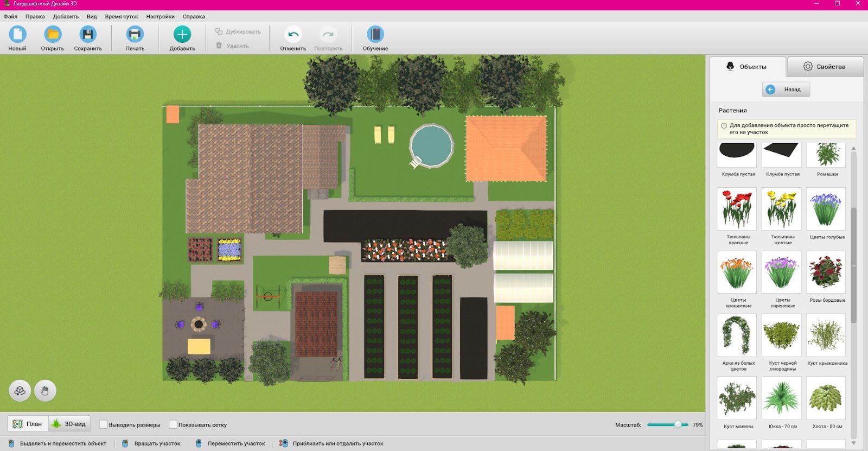Select the Цветы голубые thumbnail
This screenshot has height=451, width=868.
click(826, 209)
